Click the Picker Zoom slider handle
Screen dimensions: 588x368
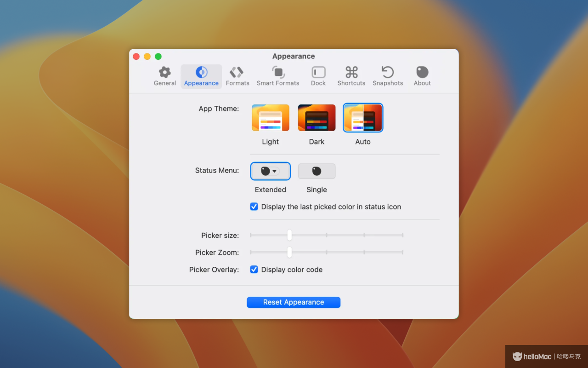(289, 252)
